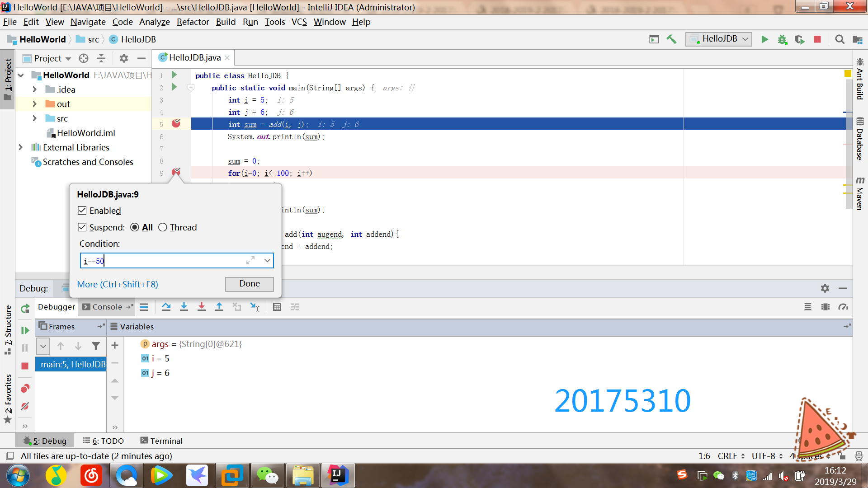
Task: Build the project with the hammer icon
Action: coord(671,40)
